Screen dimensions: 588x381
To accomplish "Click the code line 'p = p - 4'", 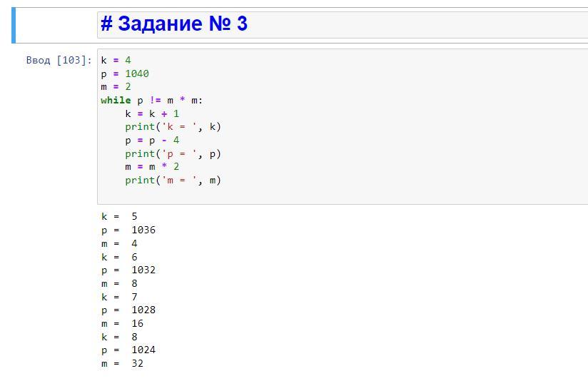I will (x=152, y=141).
